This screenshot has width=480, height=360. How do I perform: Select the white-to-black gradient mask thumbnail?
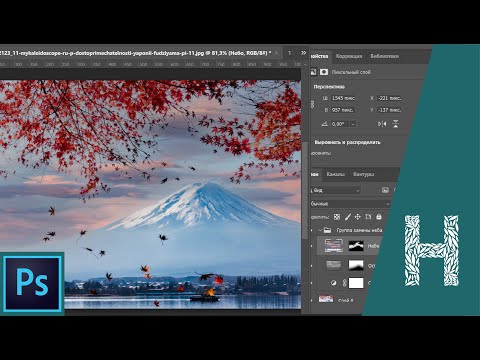(356, 265)
